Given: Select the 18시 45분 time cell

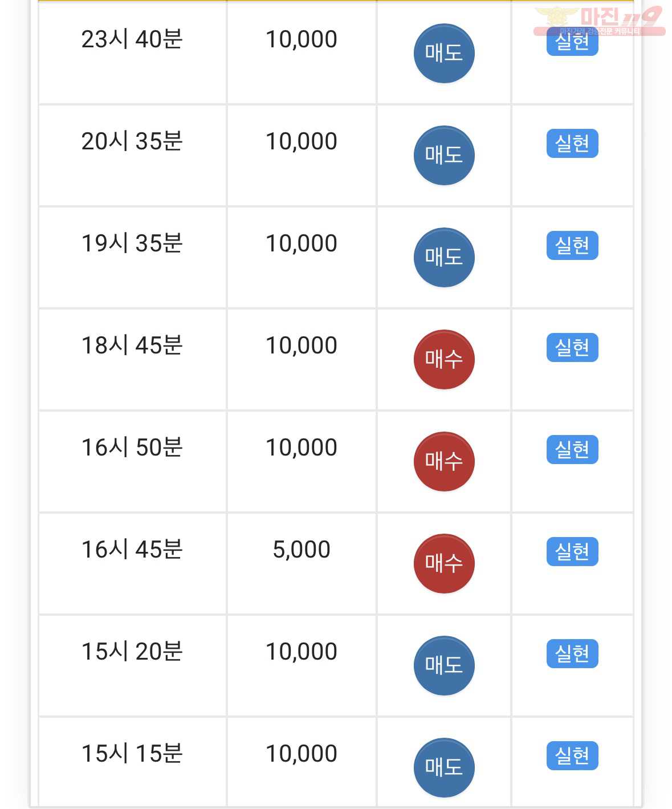Looking at the screenshot, I should [x=132, y=359].
